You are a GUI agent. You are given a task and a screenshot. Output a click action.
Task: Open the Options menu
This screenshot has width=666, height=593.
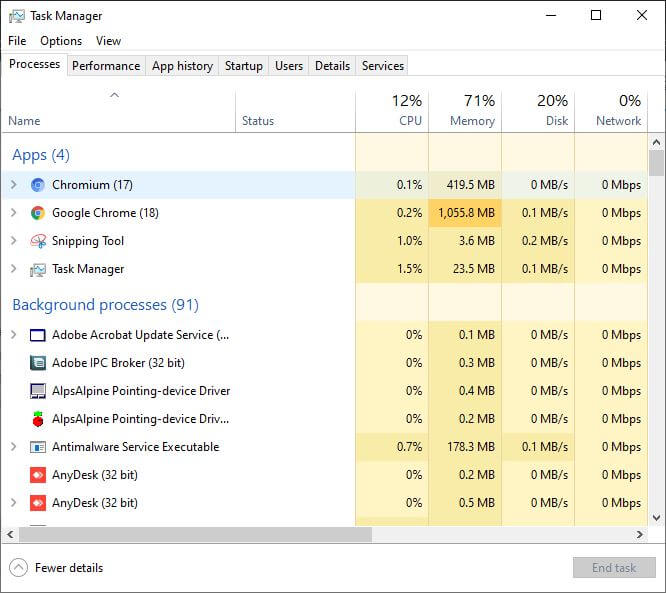61,41
